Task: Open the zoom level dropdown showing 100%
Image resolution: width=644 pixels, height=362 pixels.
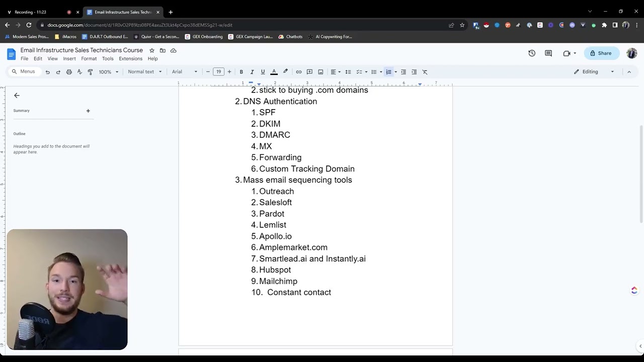Action: pyautogui.click(x=108, y=72)
